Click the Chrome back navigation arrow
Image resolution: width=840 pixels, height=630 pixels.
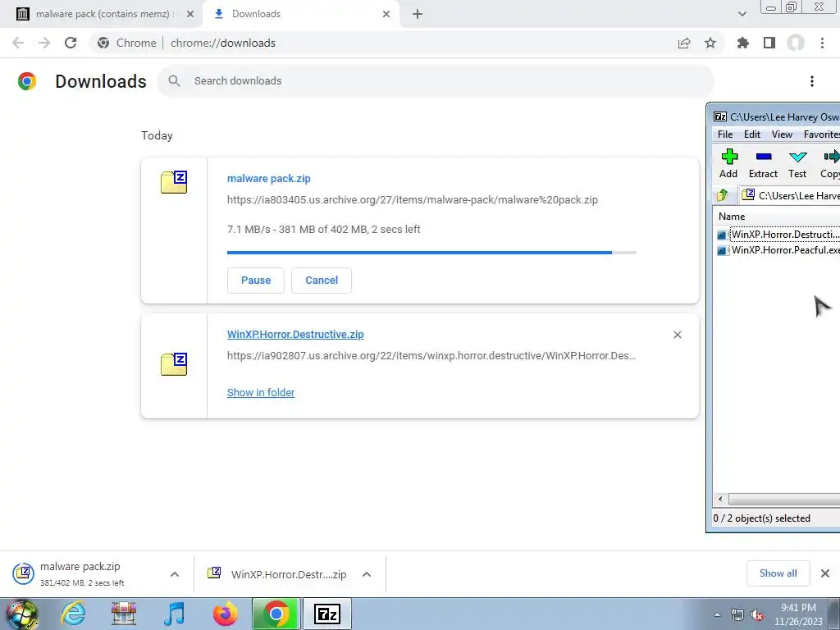pyautogui.click(x=18, y=43)
